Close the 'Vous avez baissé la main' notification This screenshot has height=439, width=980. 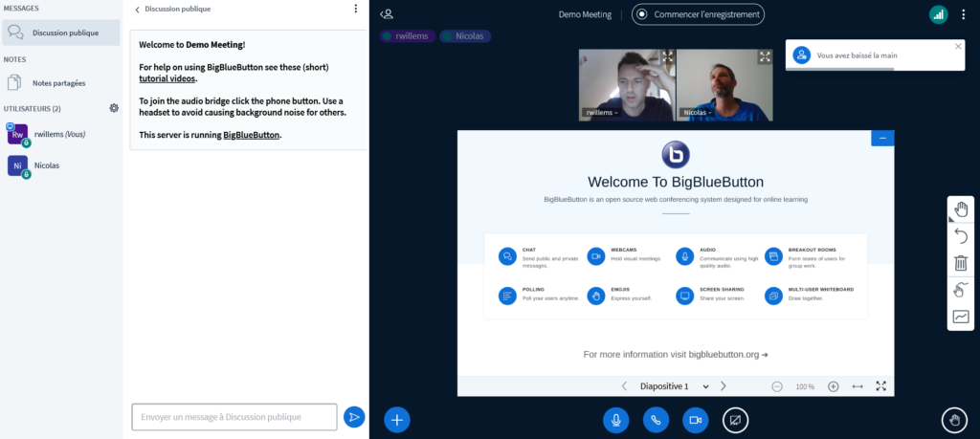pos(959,46)
